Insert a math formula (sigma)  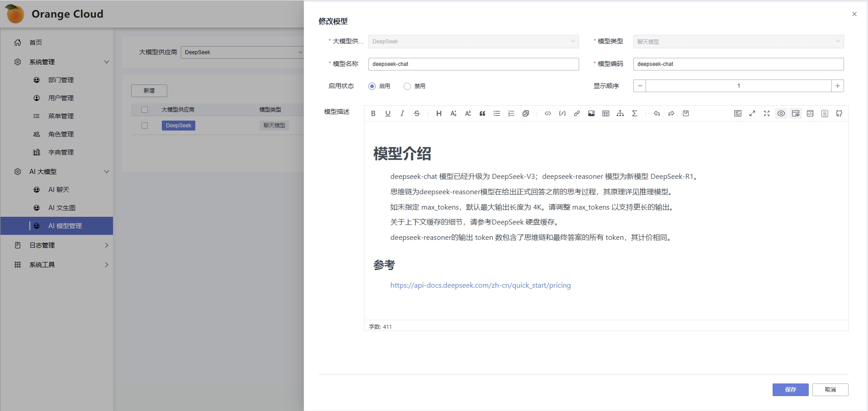[635, 113]
